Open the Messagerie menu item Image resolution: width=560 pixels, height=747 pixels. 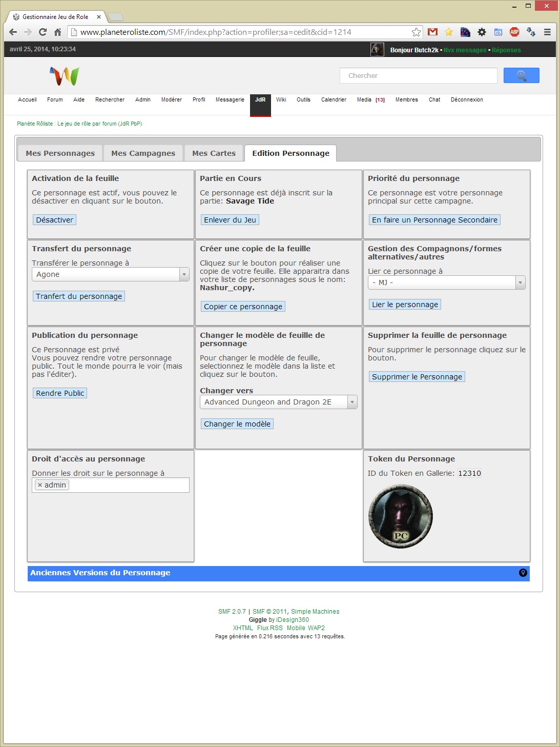click(230, 99)
